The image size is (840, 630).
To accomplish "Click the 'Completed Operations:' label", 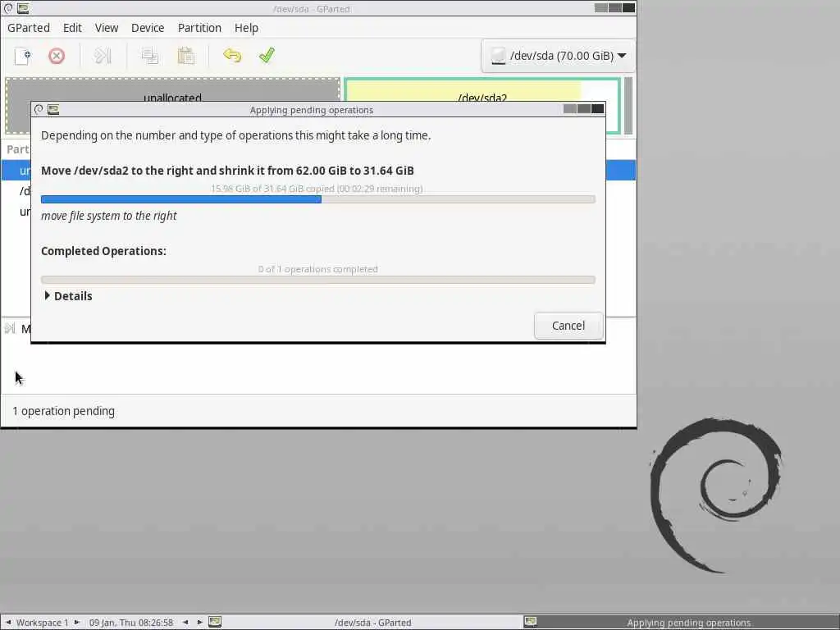I will pyautogui.click(x=103, y=251).
